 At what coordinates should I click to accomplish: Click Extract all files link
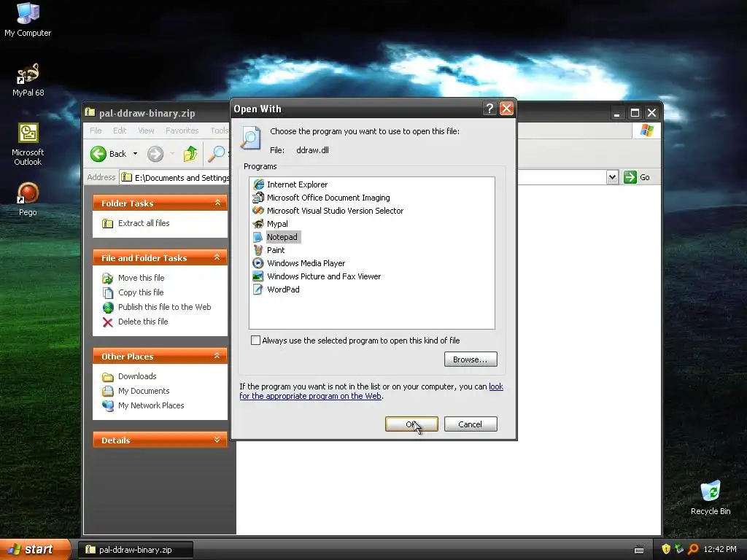click(144, 223)
